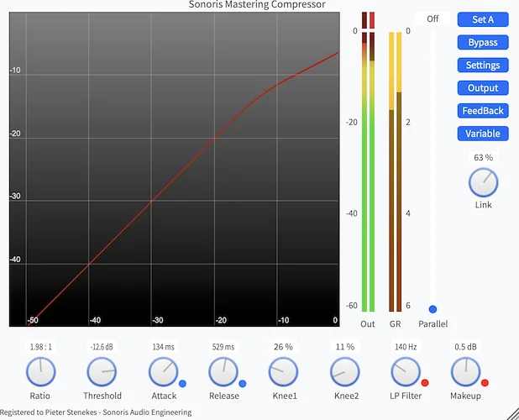Click the Attack knob
Viewport: 519px width, 420px height.
pos(164,371)
